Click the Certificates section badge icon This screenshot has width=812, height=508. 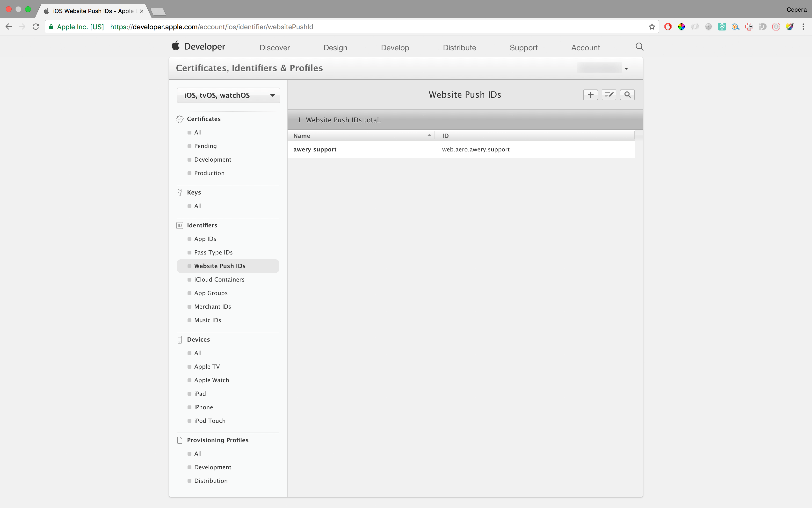coord(180,119)
